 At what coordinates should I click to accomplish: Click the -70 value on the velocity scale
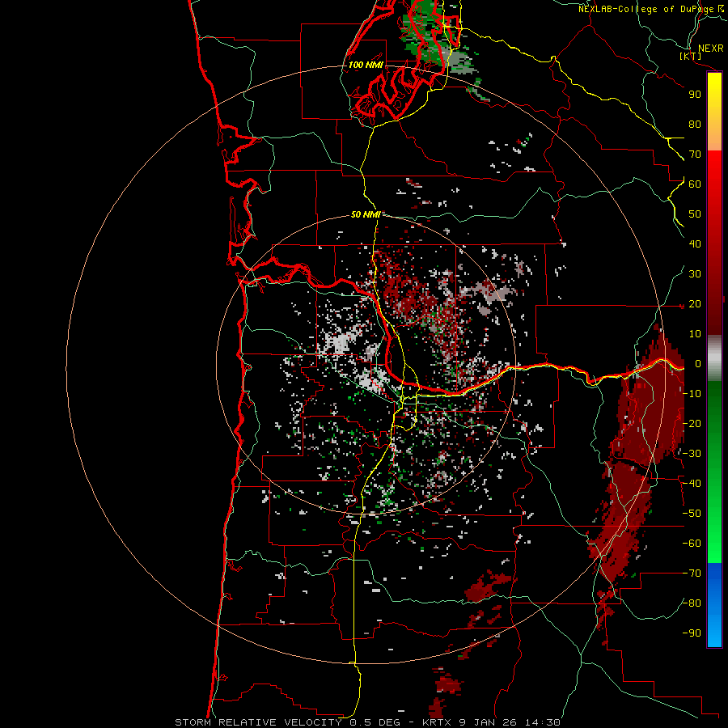[692, 574]
